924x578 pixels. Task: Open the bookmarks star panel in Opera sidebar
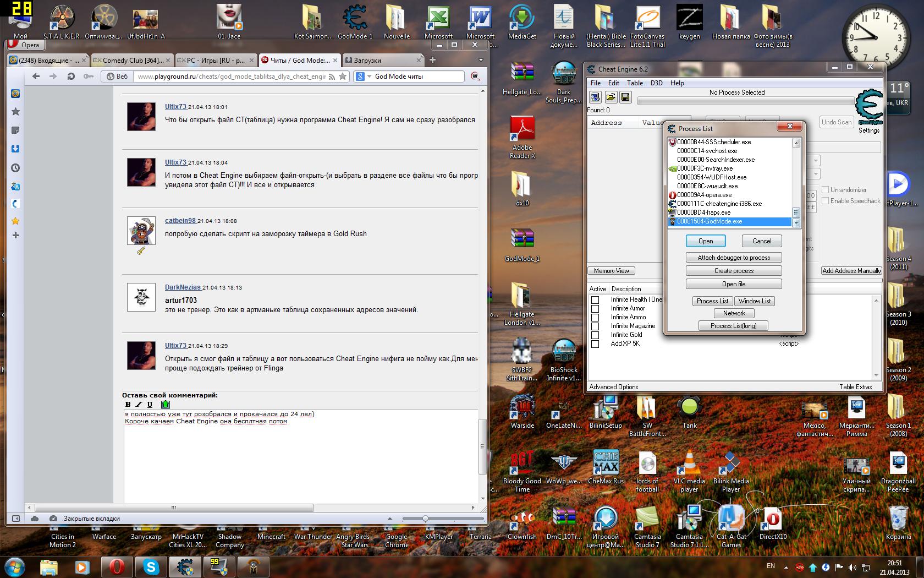tap(15, 112)
